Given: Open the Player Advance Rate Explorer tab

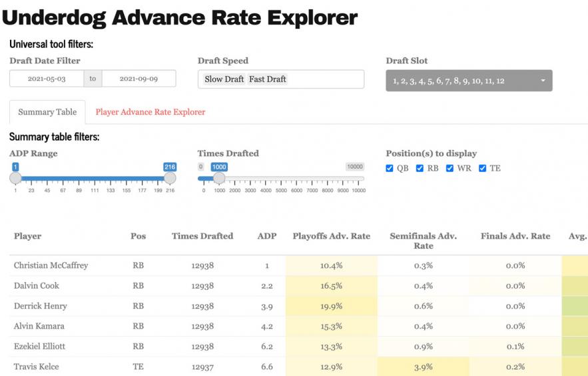Looking at the screenshot, I should 150,112.
